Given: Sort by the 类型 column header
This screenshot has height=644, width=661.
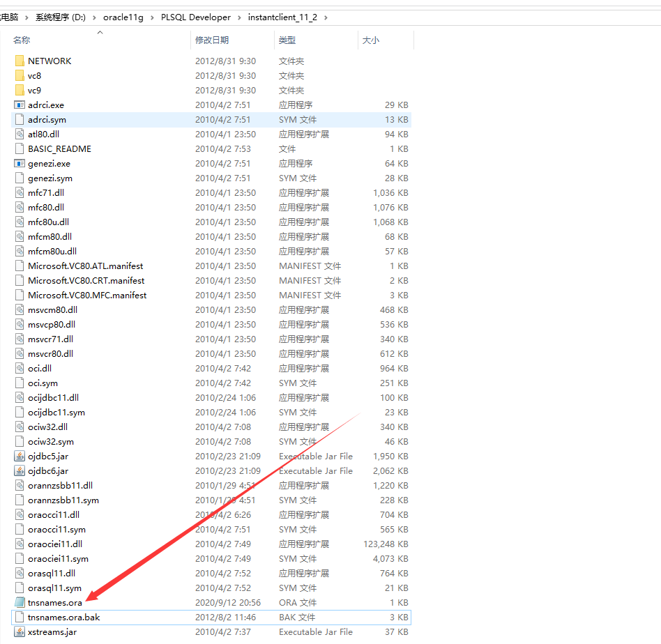Looking at the screenshot, I should 287,40.
